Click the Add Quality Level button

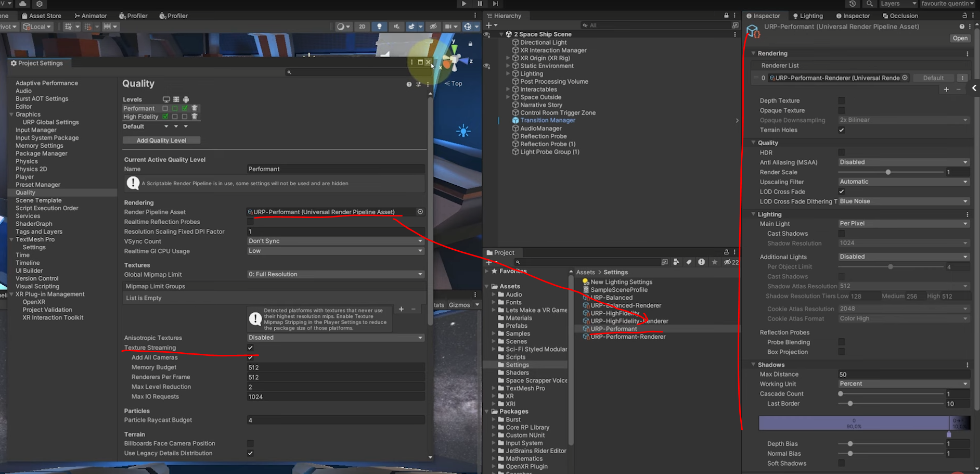(x=161, y=140)
